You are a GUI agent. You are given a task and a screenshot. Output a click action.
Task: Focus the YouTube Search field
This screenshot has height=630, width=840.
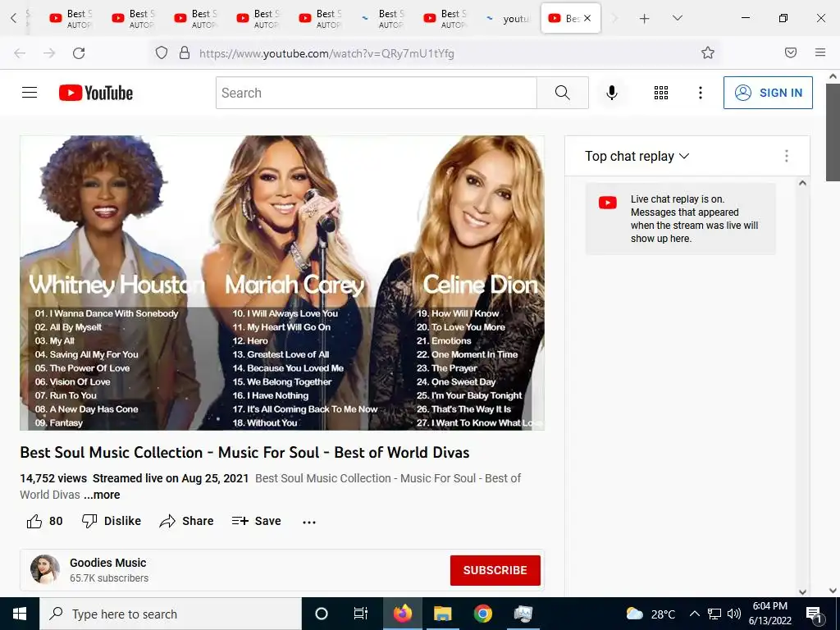[376, 93]
